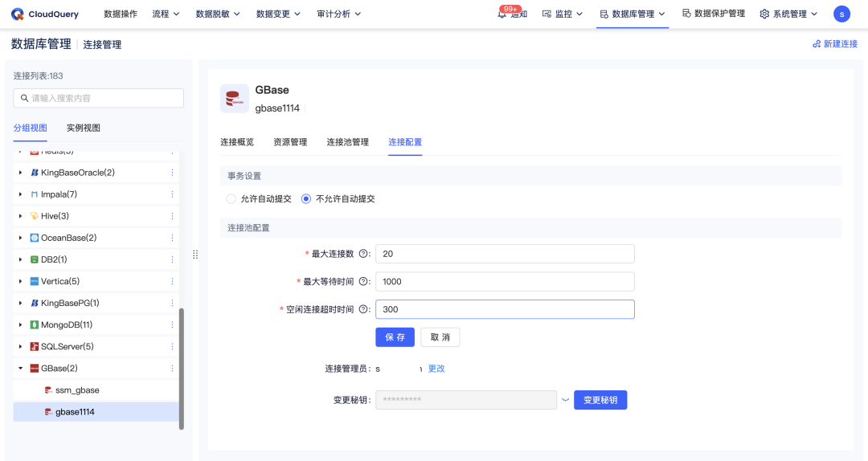Click the 最大连接数 input field
This screenshot has height=461, width=868.
[505, 254]
